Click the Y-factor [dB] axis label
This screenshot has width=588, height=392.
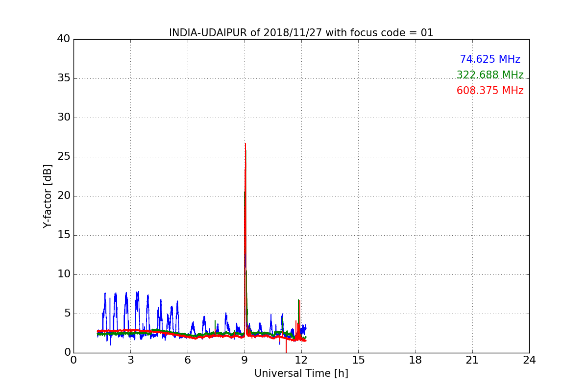coord(48,196)
